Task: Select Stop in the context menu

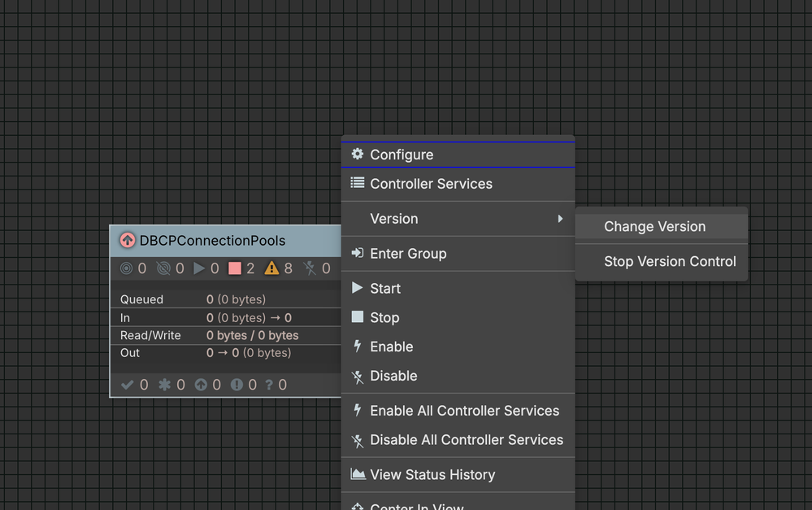Action: click(x=458, y=317)
